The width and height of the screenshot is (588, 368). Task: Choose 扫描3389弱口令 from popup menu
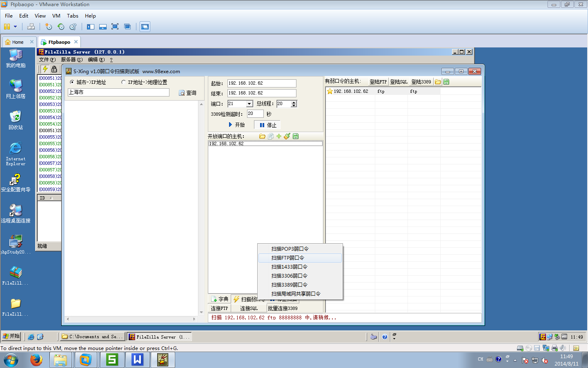pyautogui.click(x=300, y=285)
